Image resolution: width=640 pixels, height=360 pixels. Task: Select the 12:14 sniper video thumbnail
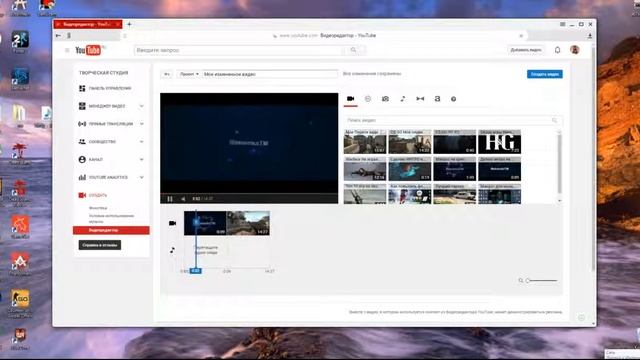pos(365,169)
